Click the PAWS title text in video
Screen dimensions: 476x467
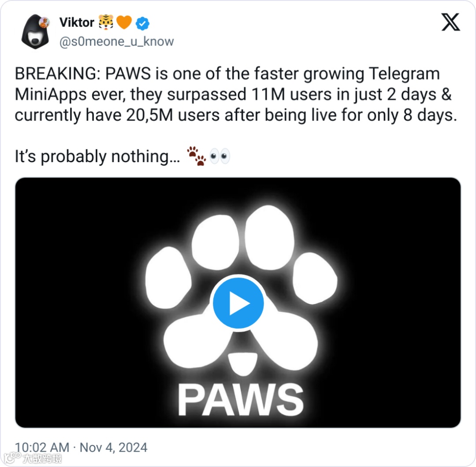(240, 400)
